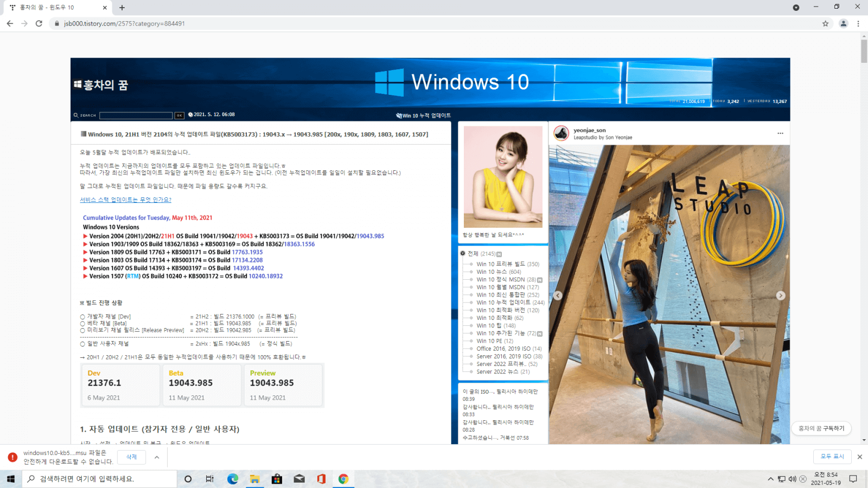The height and width of the screenshot is (488, 868).
Task: Open the Windows Start menu
Action: tap(10, 479)
